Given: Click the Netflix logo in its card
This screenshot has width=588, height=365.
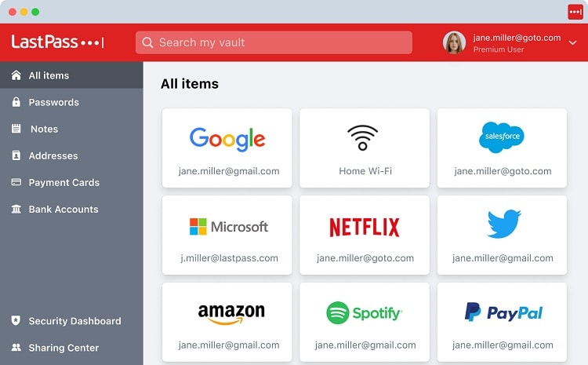Looking at the screenshot, I should point(364,227).
